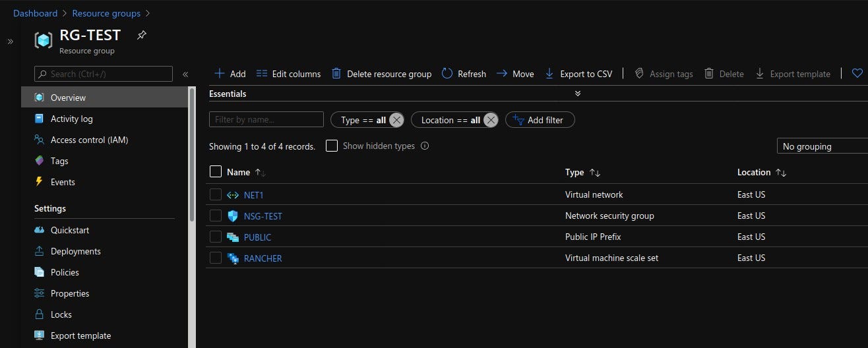
Task: Click the Policies icon
Action: pyautogui.click(x=39, y=272)
